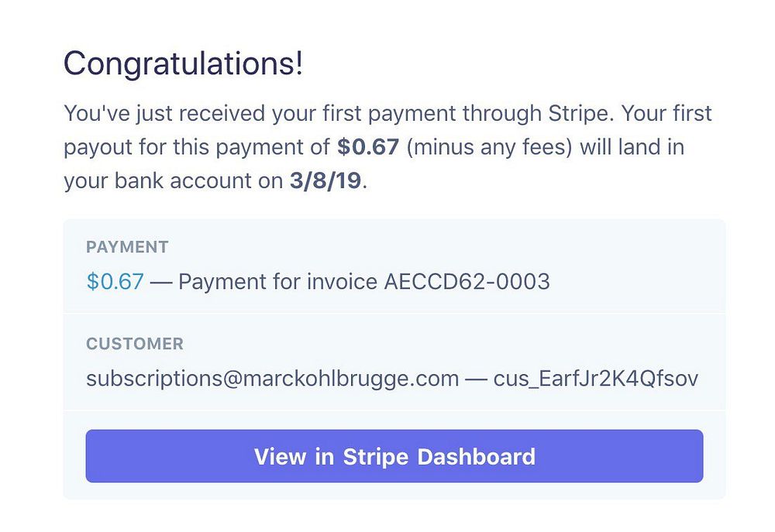Click the "(minus any fees)" note
This screenshot has height=532, width=775.
tap(489, 147)
